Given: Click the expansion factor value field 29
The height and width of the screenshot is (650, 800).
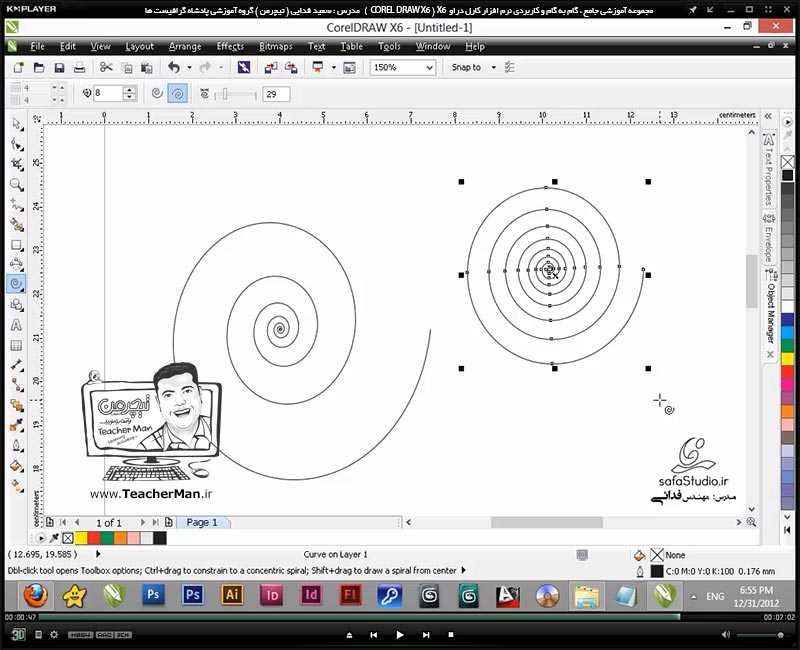Looking at the screenshot, I should (x=276, y=94).
